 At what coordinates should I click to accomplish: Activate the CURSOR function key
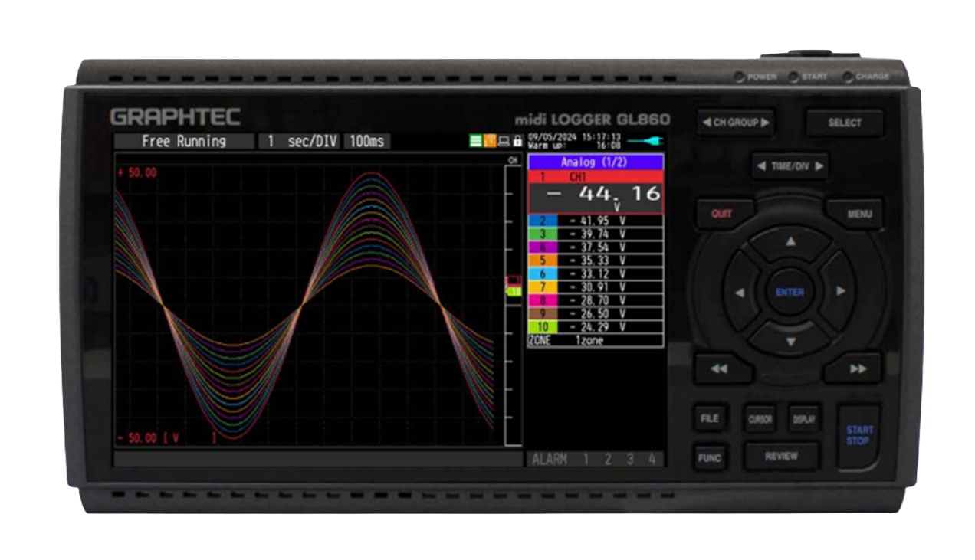tap(760, 419)
